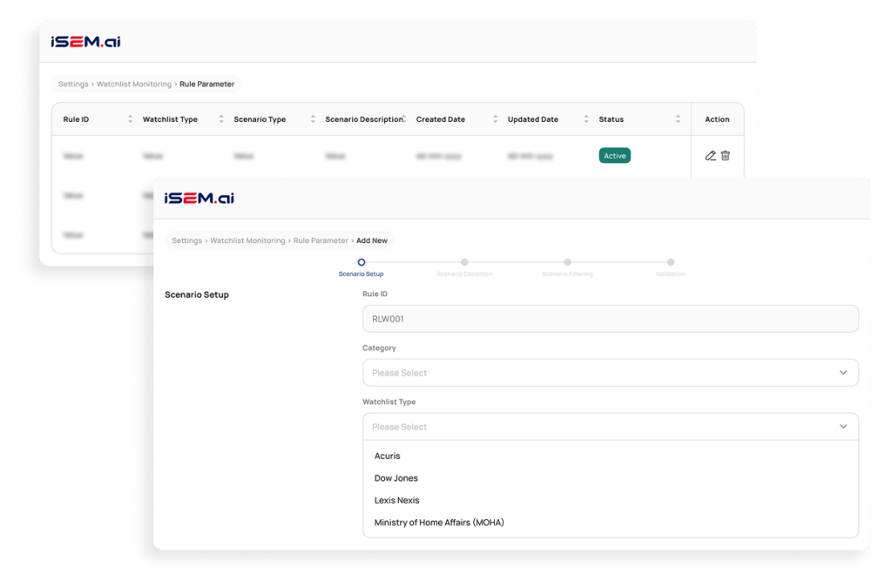Sort table by Created Date arrows

coord(496,119)
